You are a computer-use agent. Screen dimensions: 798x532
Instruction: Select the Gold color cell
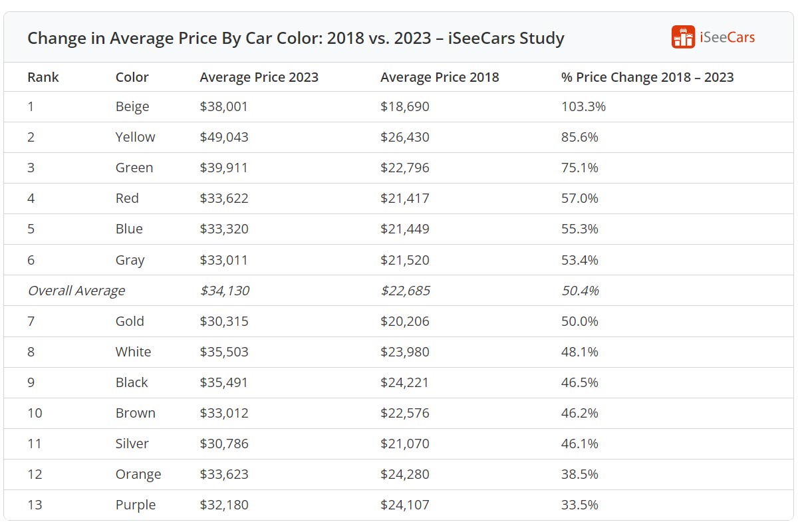click(130, 321)
